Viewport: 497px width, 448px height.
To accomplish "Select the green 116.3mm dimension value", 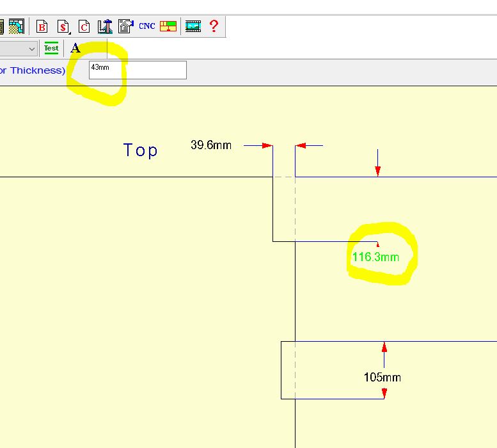I will coord(375,257).
